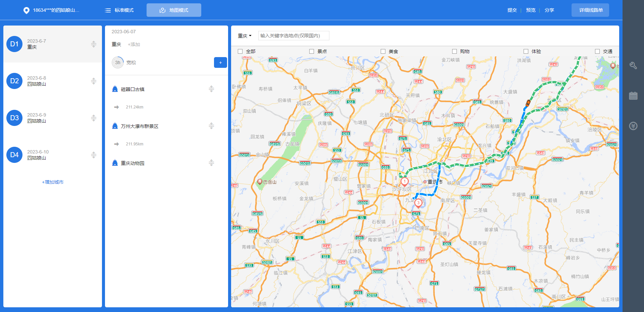The width and height of the screenshot is (644, 312).
Task: Click the 211.95km distance text
Action: 135,144
